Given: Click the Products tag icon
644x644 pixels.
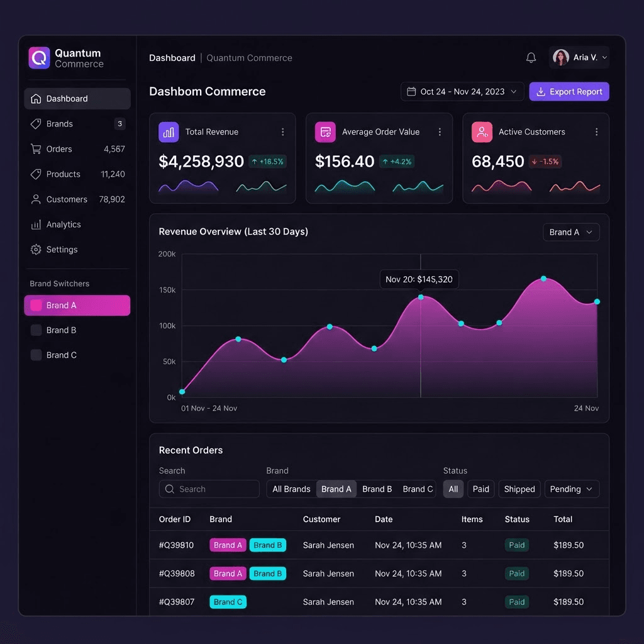Looking at the screenshot, I should point(36,174).
